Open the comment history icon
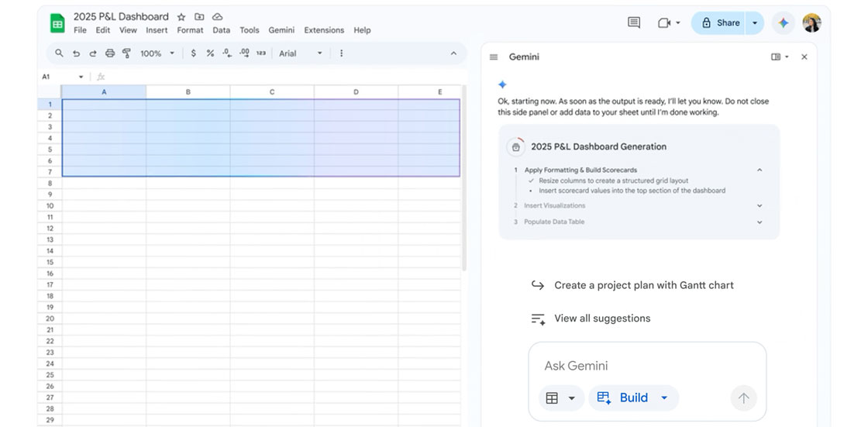This screenshot has height=427, width=868. tap(634, 22)
